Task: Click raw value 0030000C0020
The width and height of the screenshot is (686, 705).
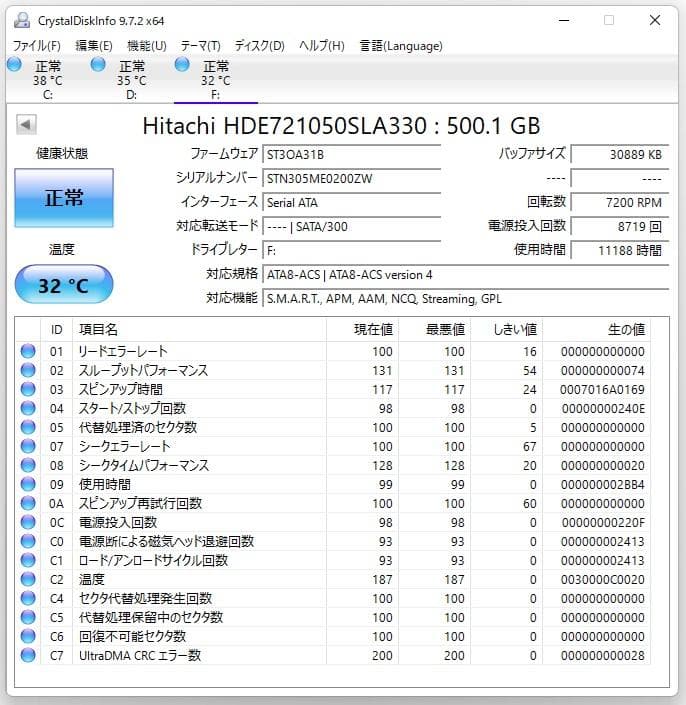Action: (x=603, y=580)
